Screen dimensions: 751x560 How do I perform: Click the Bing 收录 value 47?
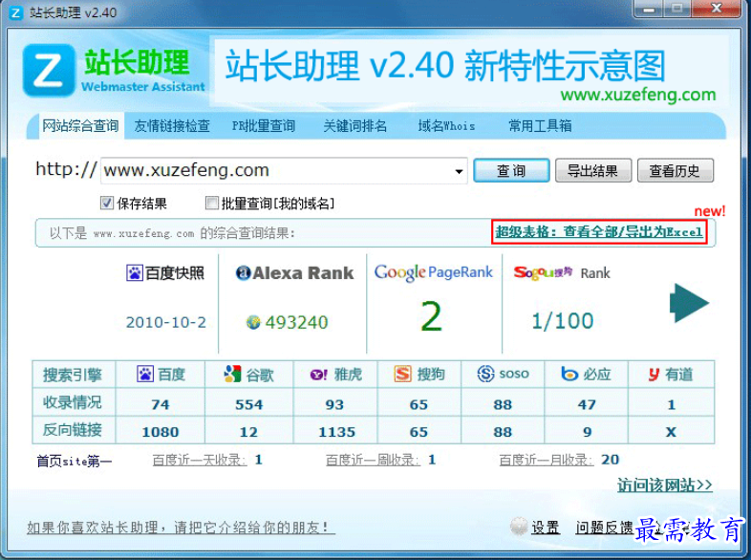(587, 405)
